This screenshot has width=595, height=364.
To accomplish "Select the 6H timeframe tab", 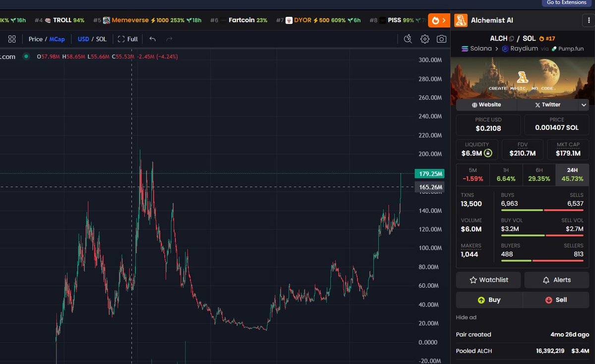I will tap(539, 175).
